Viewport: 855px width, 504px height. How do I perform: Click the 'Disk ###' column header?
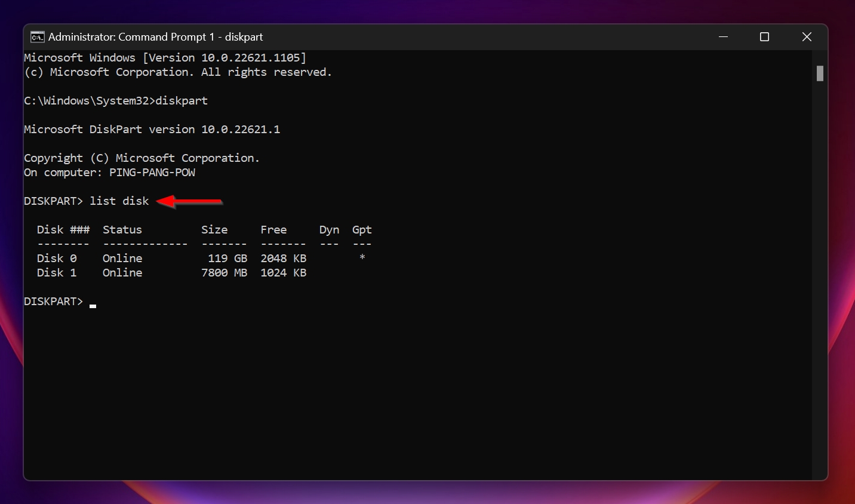63,230
